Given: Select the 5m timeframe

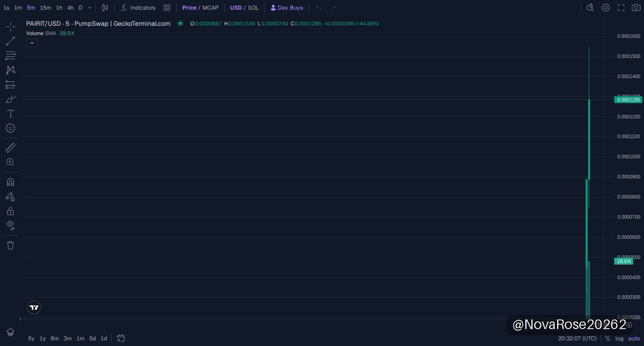Looking at the screenshot, I should 31,8.
